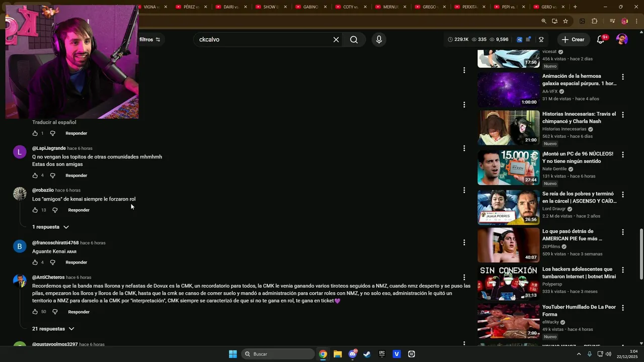This screenshot has height=362, width=644.
Task: Open Epic Games Launcher from taskbar
Action: 382,354
